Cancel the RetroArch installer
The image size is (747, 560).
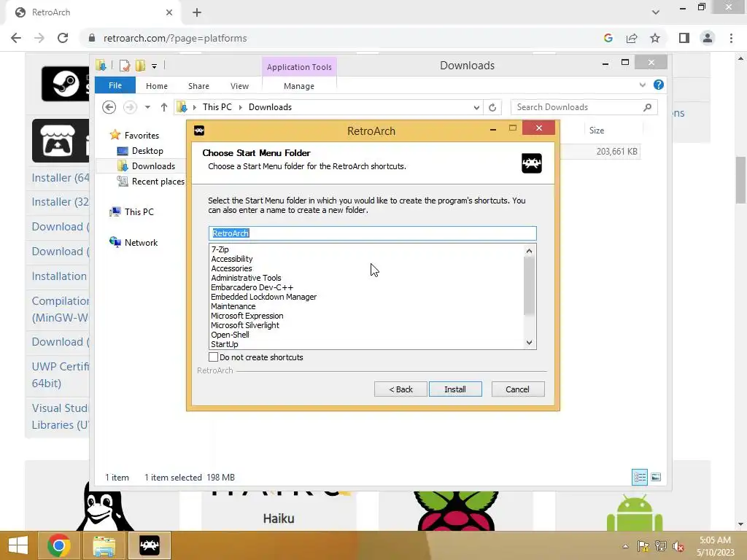click(x=517, y=389)
